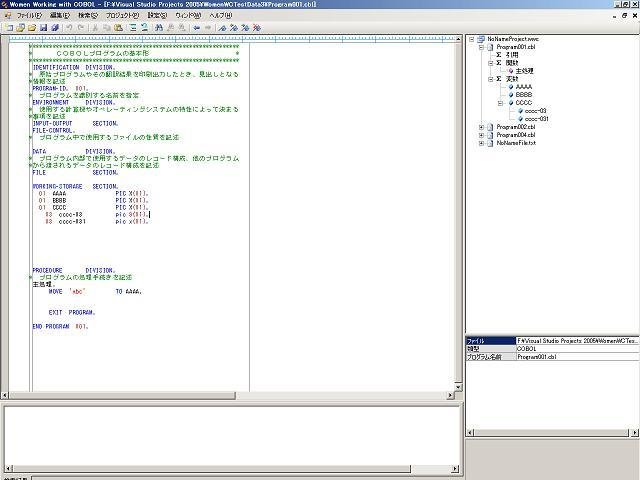The height and width of the screenshot is (480, 640).
Task: Select variable BBBB in the tree
Action: 524,95
